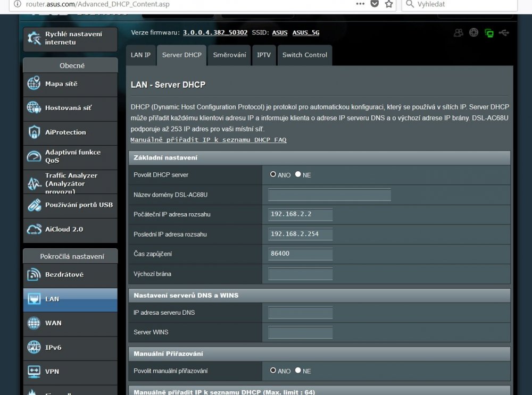The width and height of the screenshot is (532, 395).
Task: Select ANO for Povolit manuální přiřazování
Action: pyautogui.click(x=273, y=370)
